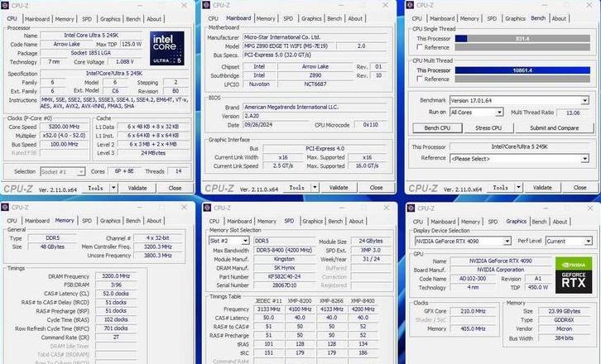Click the GPU Code Name AD102-300 value
Image resolution: width=601 pixels, height=364 pixels.
pos(472,279)
